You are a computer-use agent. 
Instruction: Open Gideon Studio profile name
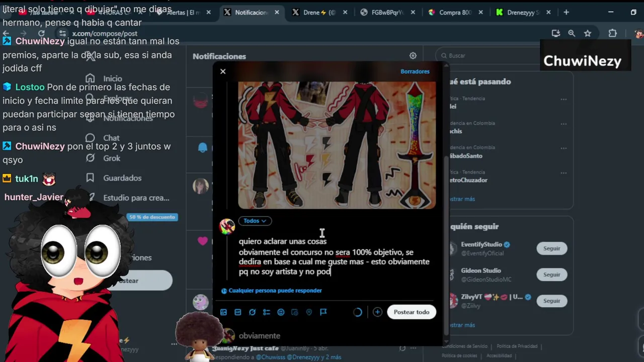click(x=481, y=270)
